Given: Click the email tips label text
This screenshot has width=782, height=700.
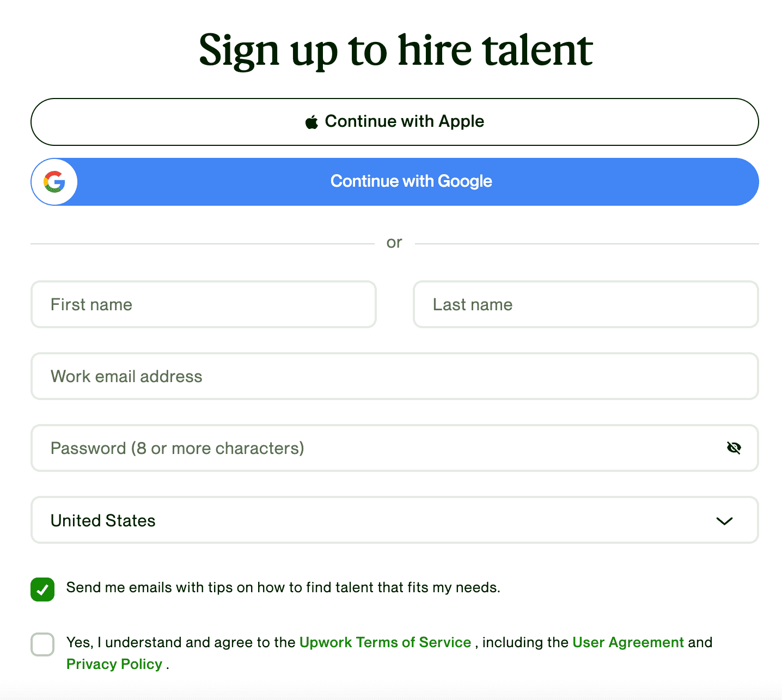Looking at the screenshot, I should (283, 587).
